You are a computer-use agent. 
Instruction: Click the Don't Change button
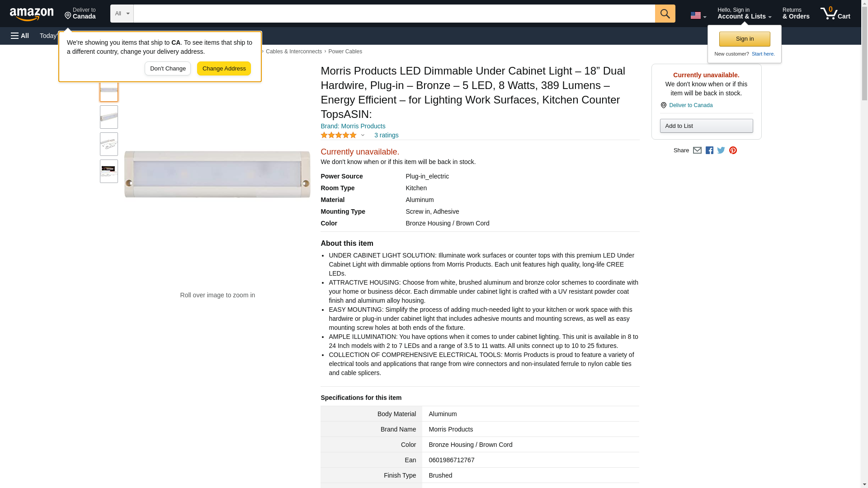[x=168, y=69]
